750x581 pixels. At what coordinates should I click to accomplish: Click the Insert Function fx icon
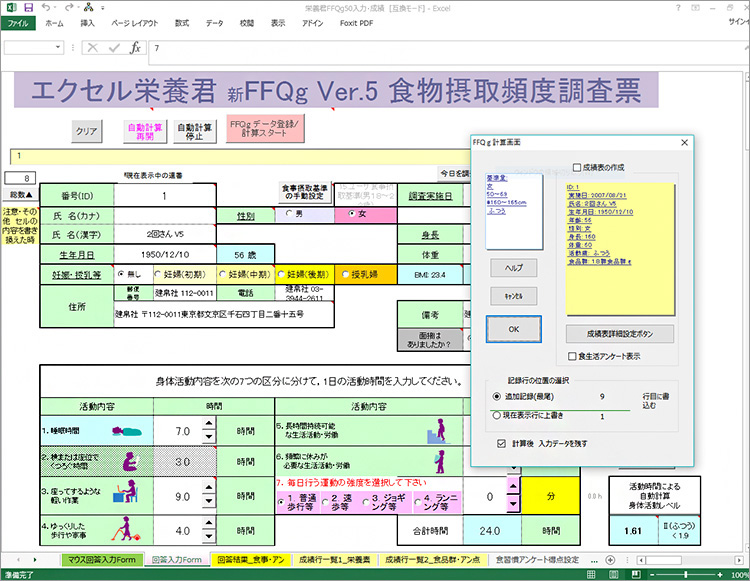click(x=135, y=47)
